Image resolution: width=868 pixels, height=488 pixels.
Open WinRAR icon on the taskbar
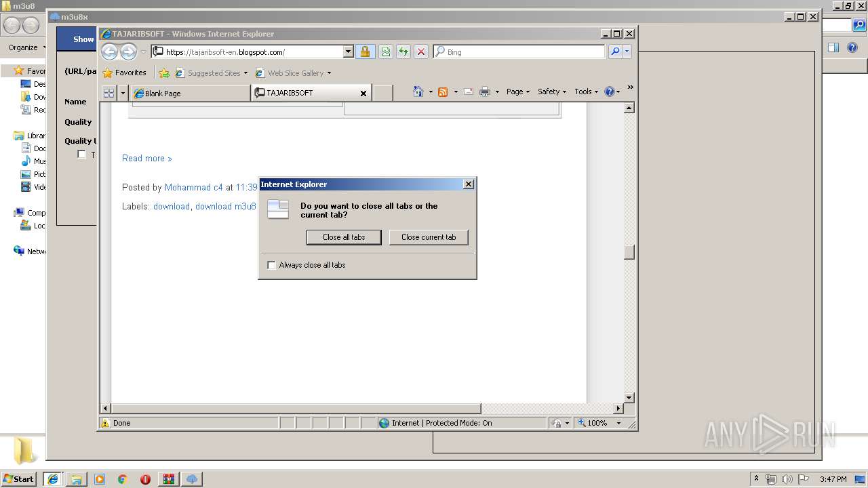(168, 479)
